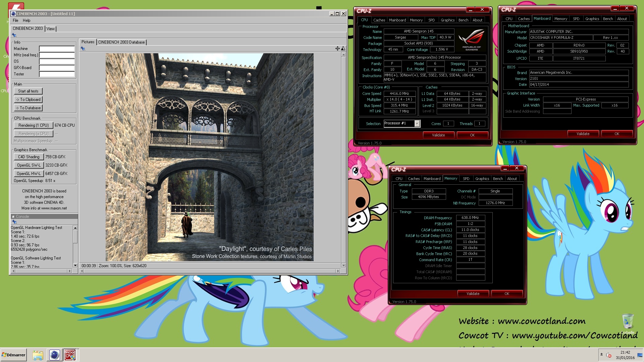
Task: Click OK in CPU-Z CPU window
Action: [472, 135]
